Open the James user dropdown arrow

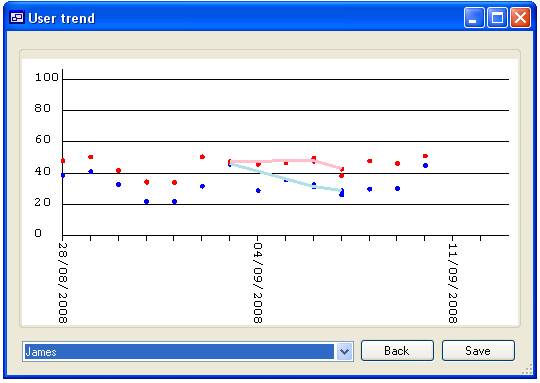point(344,352)
